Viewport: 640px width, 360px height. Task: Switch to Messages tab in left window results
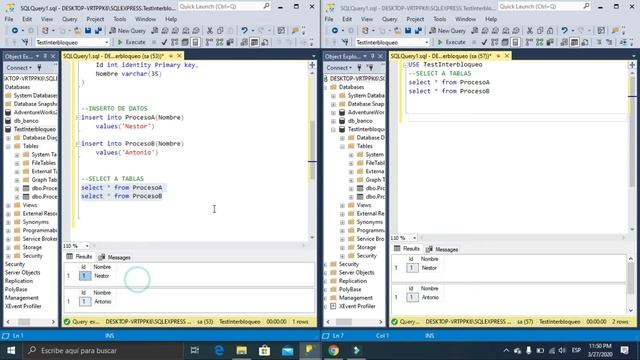click(115, 257)
